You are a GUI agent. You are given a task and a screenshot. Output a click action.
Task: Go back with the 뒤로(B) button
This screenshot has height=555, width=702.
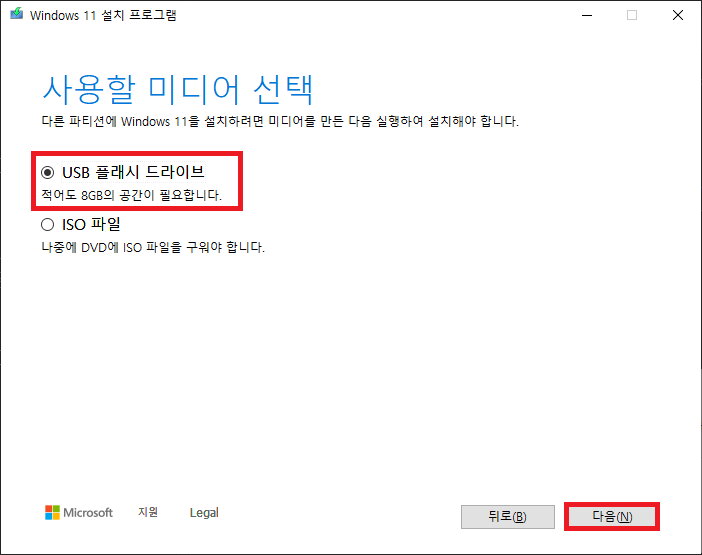[x=508, y=517]
